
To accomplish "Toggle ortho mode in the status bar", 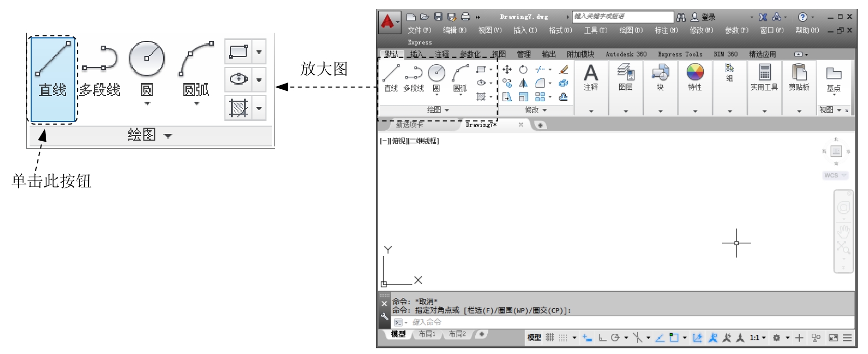I will point(602,338).
